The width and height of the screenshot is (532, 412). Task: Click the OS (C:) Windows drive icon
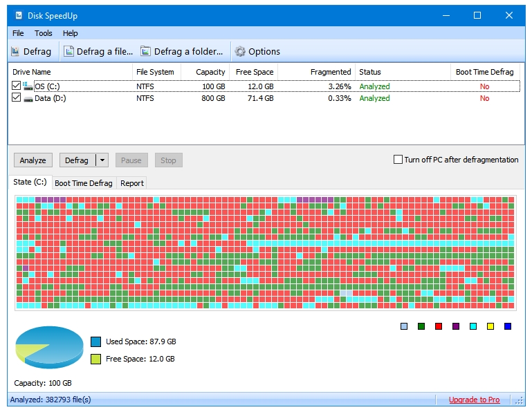tap(28, 86)
